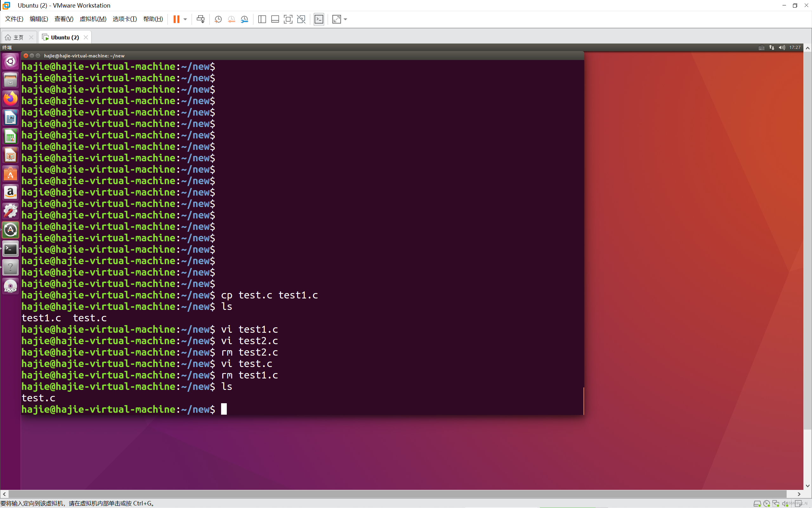812x508 pixels.
Task: Open the 查看(V) menu
Action: [x=64, y=19]
